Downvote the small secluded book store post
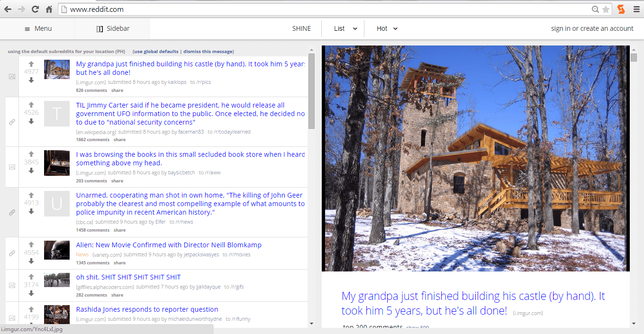The width and height of the screenshot is (644, 334). 31,171
